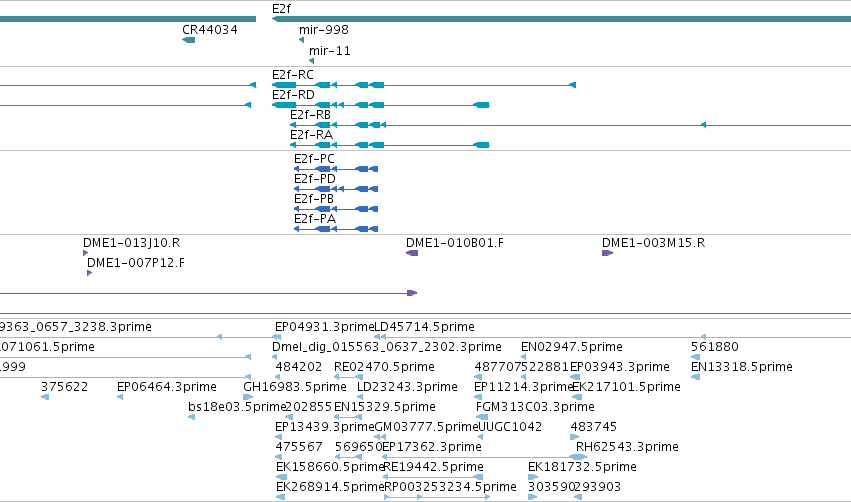The image size is (851, 502).
Task: Open the UUGC1042 feature label
Action: pos(510,428)
